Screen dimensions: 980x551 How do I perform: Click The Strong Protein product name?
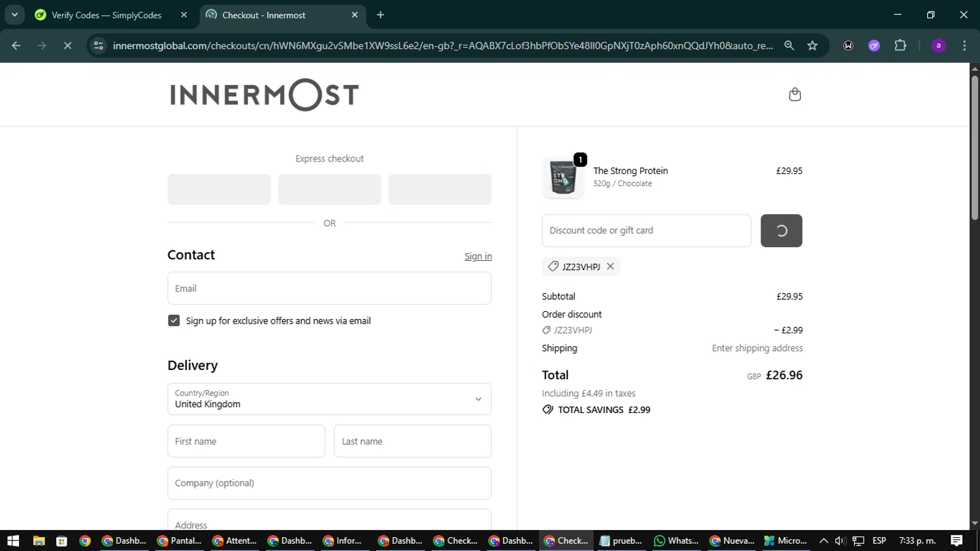pos(630,171)
